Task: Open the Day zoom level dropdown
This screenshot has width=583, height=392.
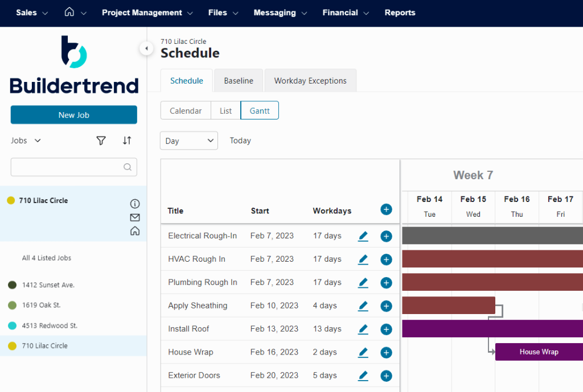Action: click(x=189, y=141)
